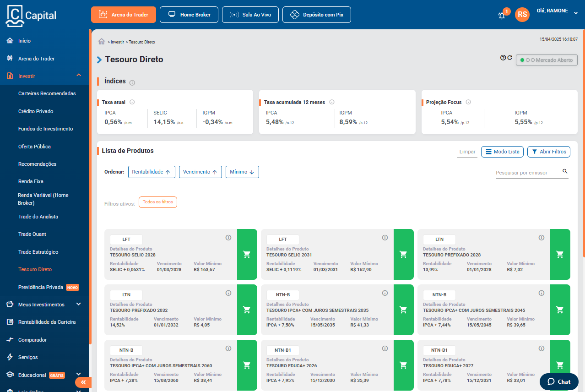Sort products by Rentabilidade
The image size is (585, 392).
coord(151,172)
